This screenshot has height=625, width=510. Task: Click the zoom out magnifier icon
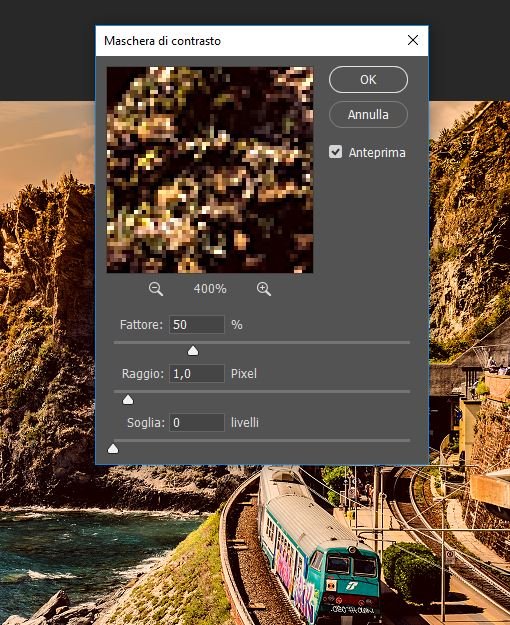click(x=156, y=289)
